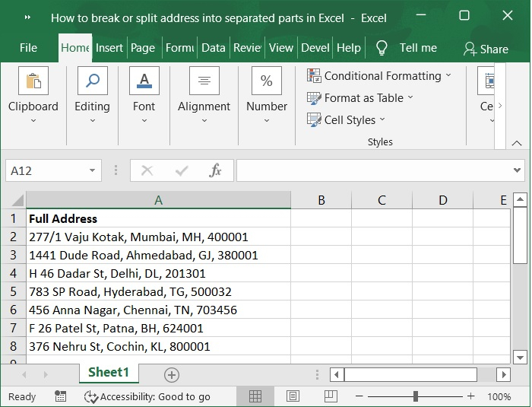The height and width of the screenshot is (407, 532).
Task: Click the Insert Function fx icon
Action: point(215,170)
